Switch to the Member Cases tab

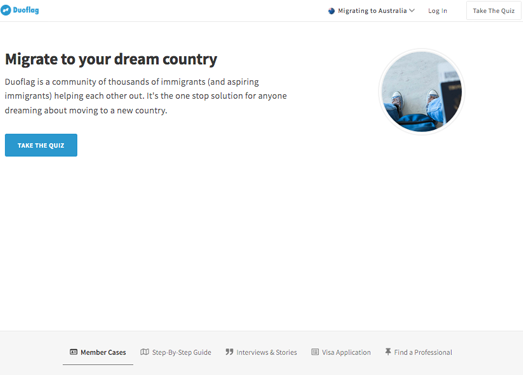[98, 352]
